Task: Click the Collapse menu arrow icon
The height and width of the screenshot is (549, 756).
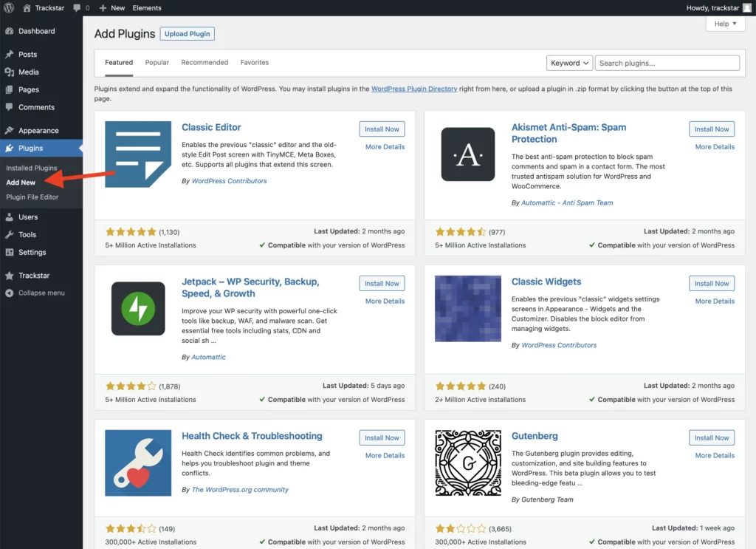Action: pyautogui.click(x=9, y=293)
